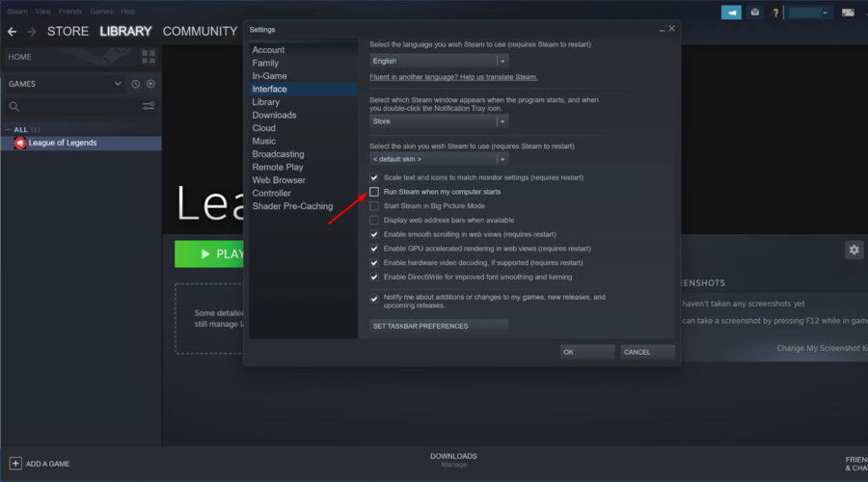868x482 pixels.
Task: Toggle Start Steam in Big Picture Mode
Action: [374, 206]
